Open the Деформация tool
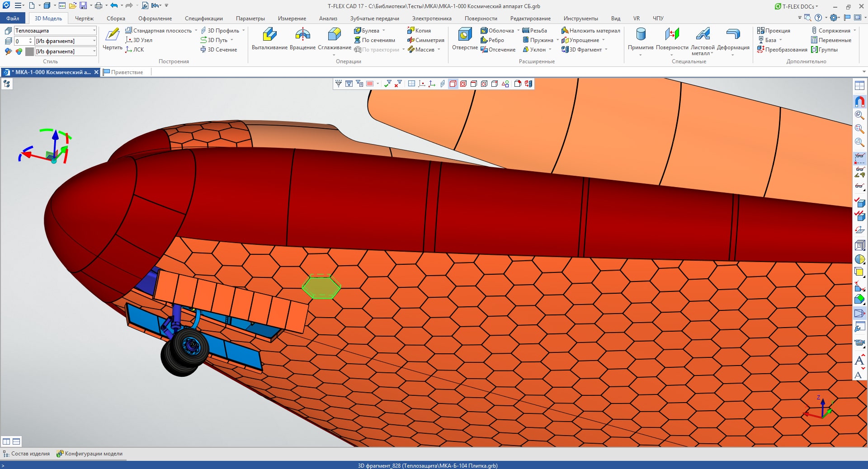 733,38
